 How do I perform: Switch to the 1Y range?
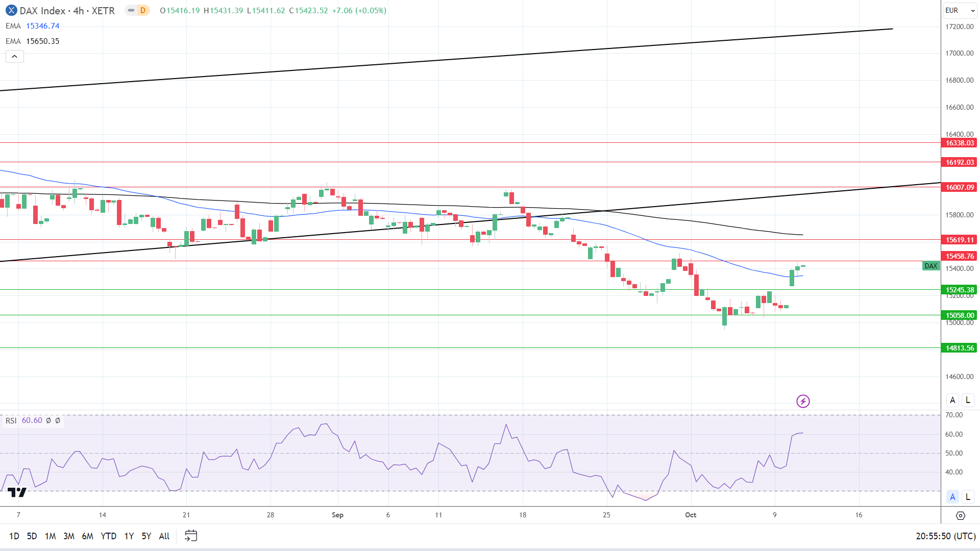pos(129,536)
